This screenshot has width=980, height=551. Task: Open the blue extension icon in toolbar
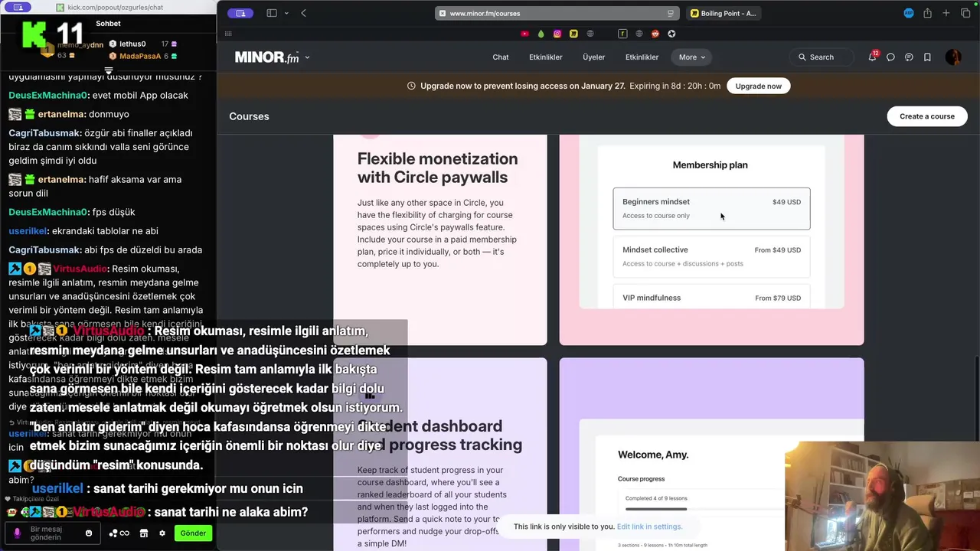[909, 13]
